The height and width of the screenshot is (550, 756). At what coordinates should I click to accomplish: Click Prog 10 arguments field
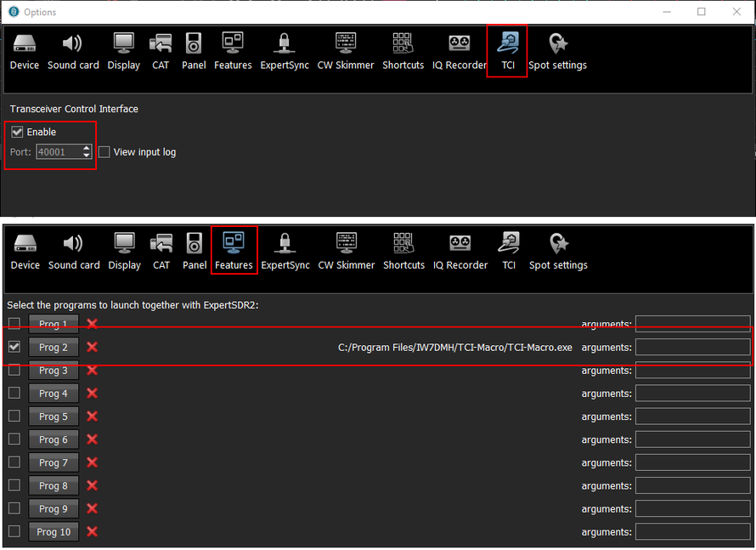click(x=693, y=531)
